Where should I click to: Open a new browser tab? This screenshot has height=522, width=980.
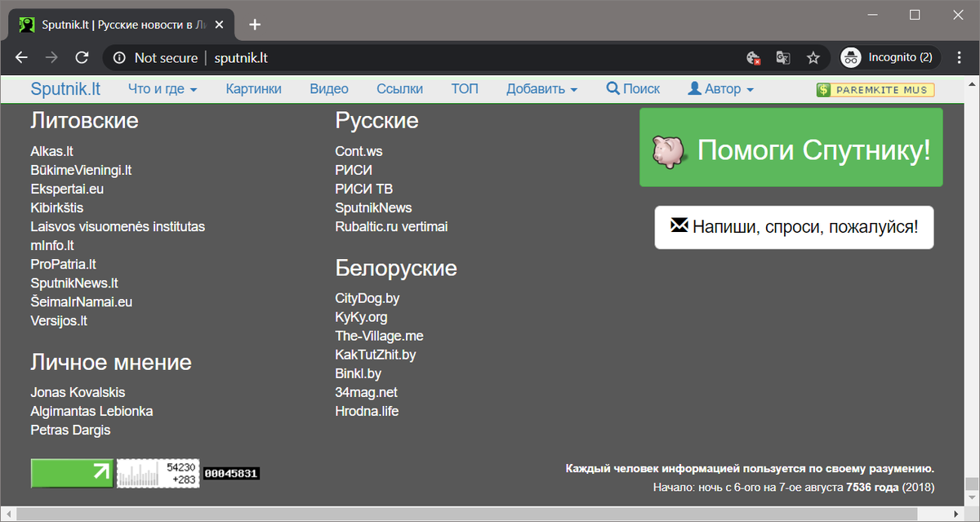click(x=255, y=25)
